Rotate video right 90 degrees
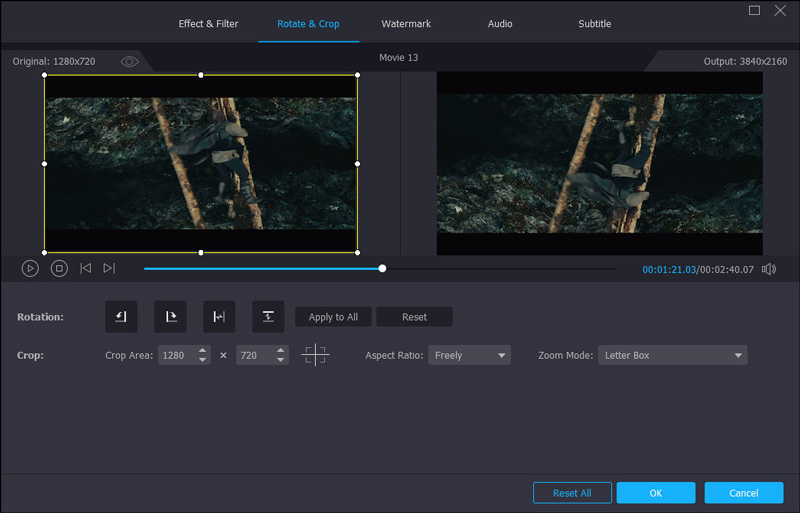 pyautogui.click(x=170, y=317)
